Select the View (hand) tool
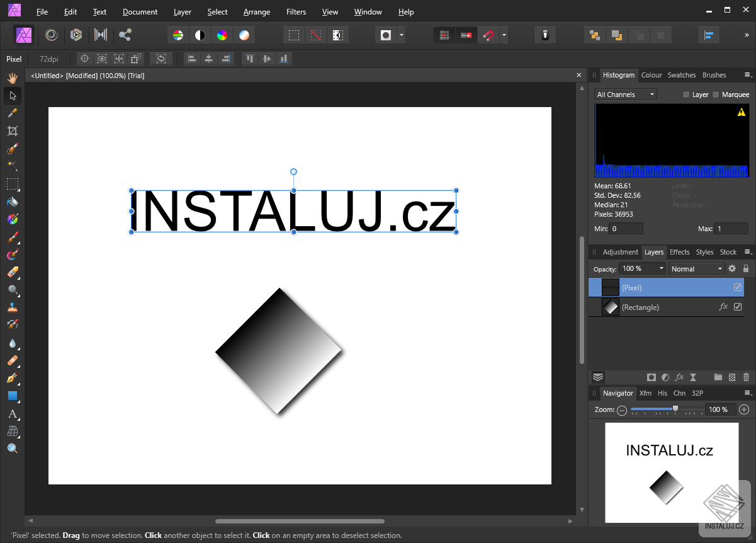756x543 pixels. click(12, 78)
